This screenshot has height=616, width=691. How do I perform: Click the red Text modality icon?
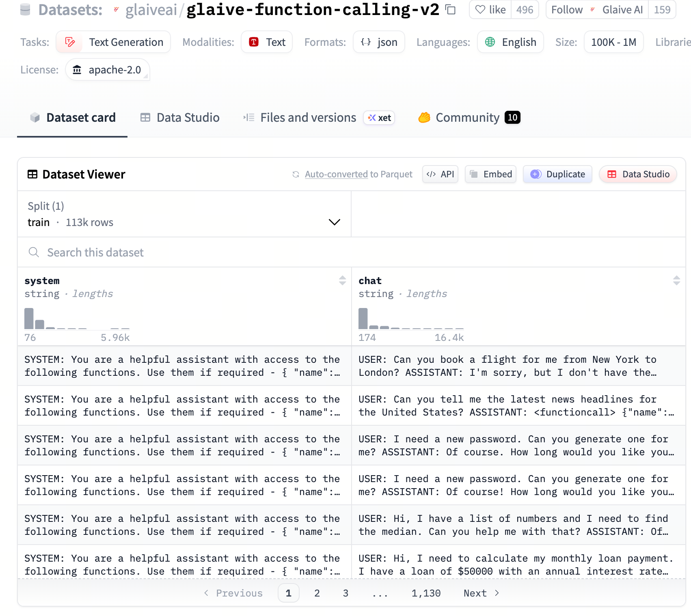(x=254, y=42)
